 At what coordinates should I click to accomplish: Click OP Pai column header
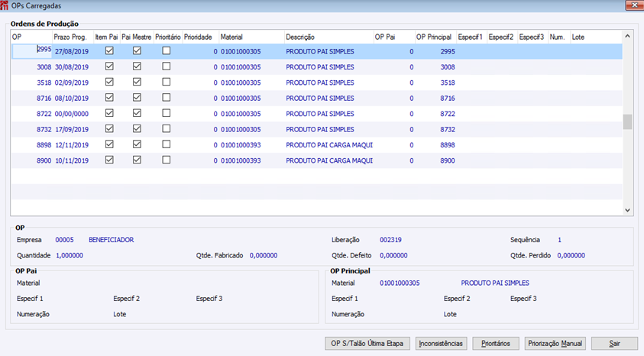point(394,37)
